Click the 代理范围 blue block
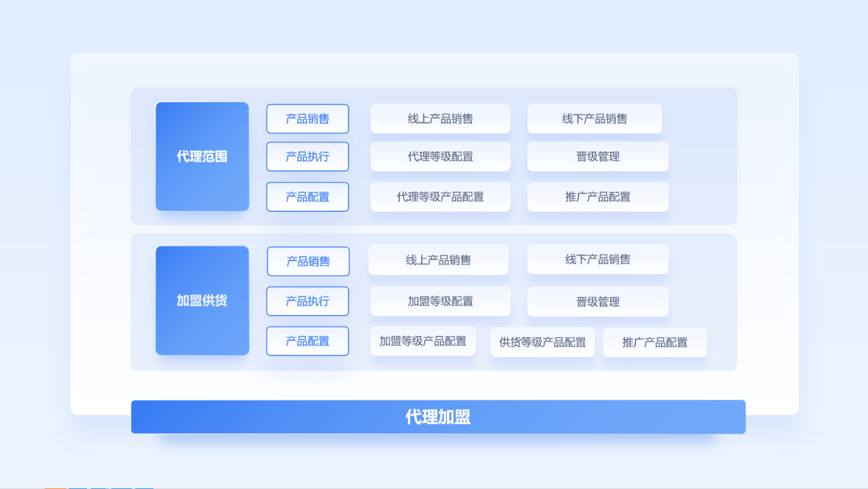The height and width of the screenshot is (489, 868). point(202,156)
